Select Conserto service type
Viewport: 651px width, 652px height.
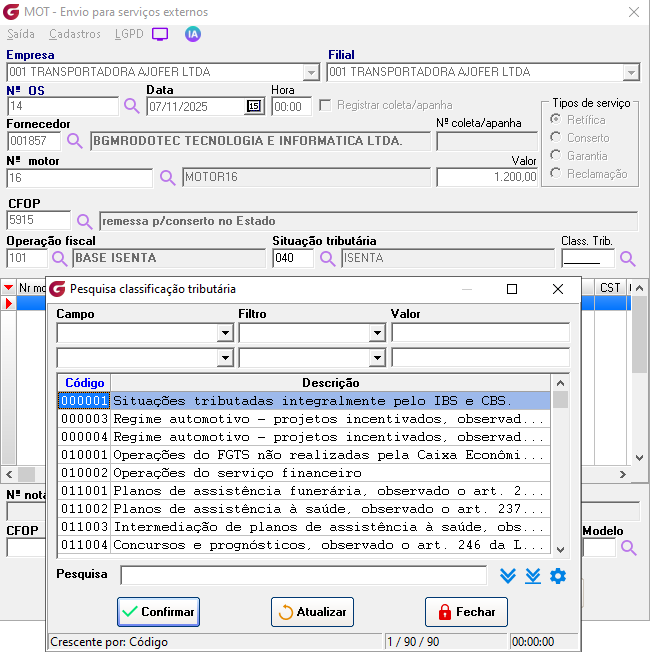[x=555, y=137]
